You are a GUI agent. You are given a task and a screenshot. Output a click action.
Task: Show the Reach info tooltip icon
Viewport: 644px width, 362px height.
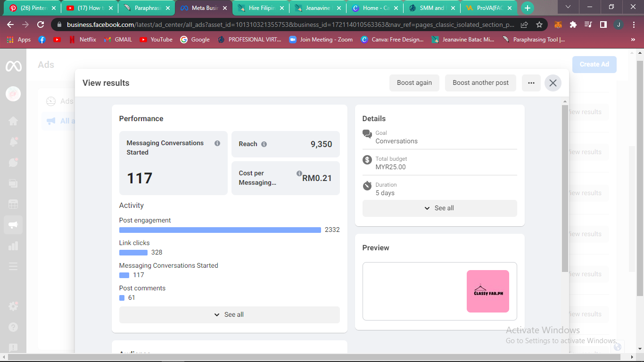coord(264,144)
